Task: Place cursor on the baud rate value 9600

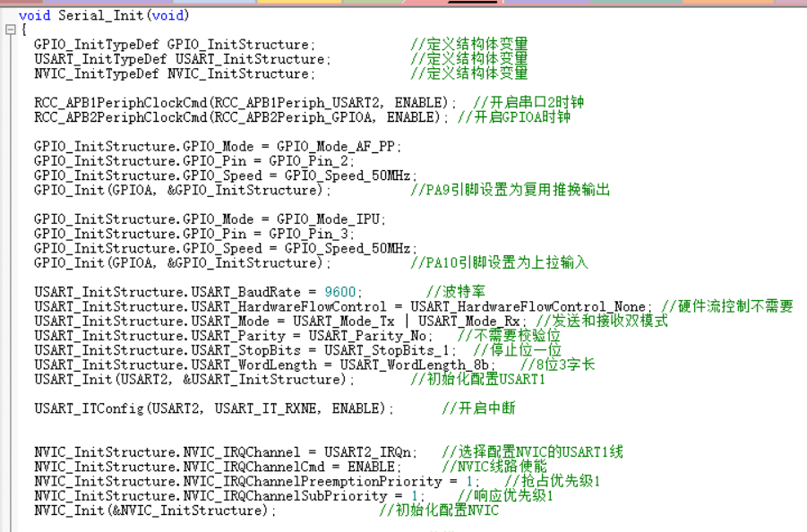Action: pos(331,291)
